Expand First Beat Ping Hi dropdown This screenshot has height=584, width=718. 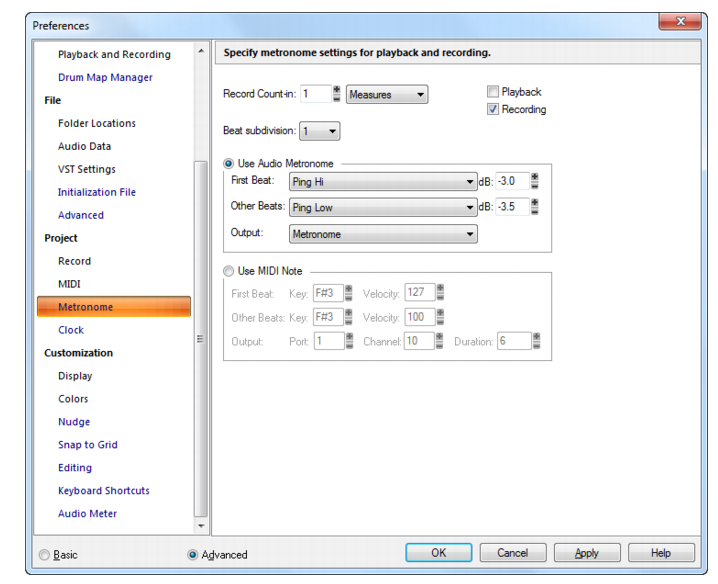(383, 182)
